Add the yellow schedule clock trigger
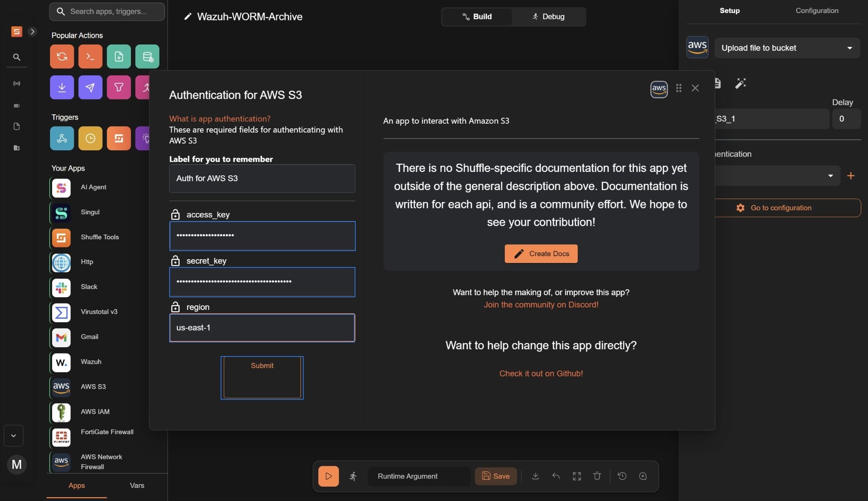 pos(90,138)
